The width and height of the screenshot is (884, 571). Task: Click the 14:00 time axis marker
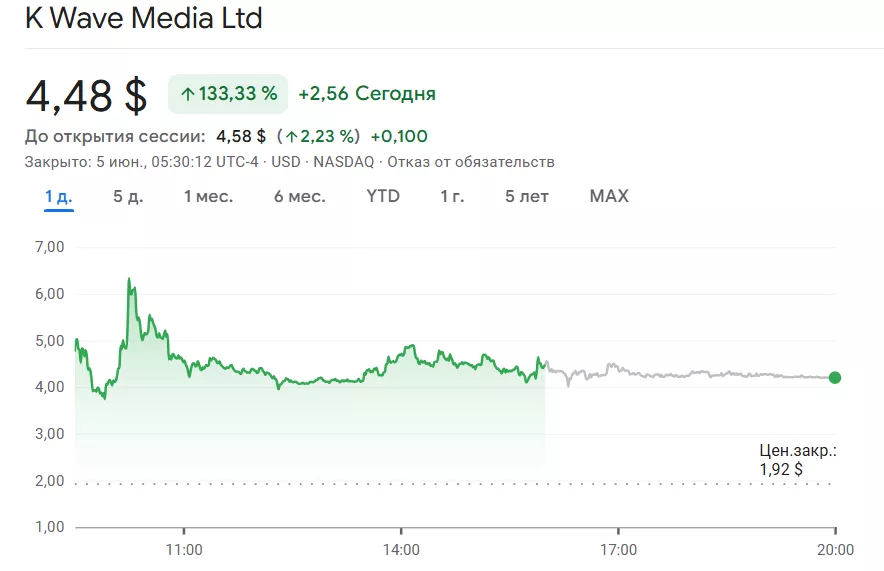pos(400,549)
